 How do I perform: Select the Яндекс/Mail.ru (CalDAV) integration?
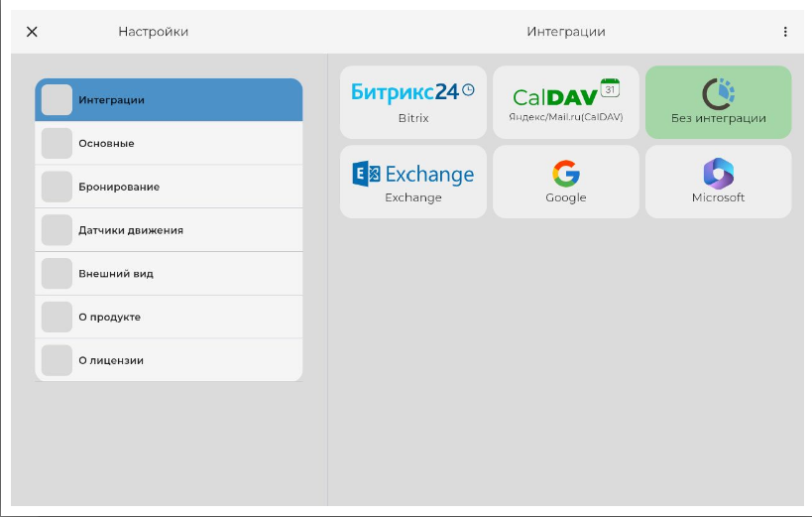pyautogui.click(x=566, y=102)
